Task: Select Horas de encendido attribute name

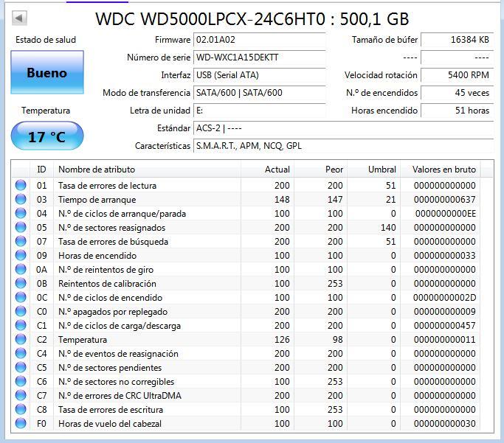Action: click(x=97, y=256)
